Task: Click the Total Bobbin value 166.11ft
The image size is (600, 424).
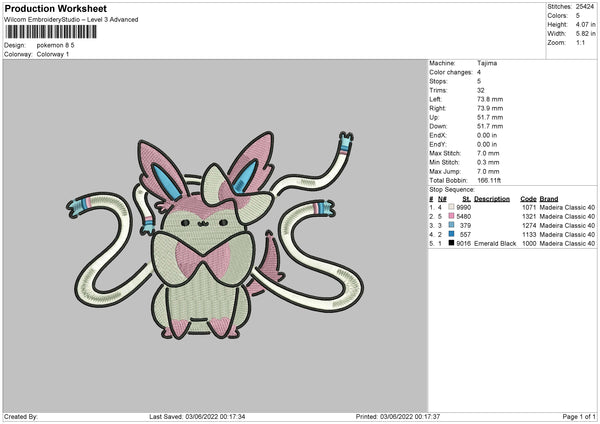Action: pyautogui.click(x=489, y=181)
